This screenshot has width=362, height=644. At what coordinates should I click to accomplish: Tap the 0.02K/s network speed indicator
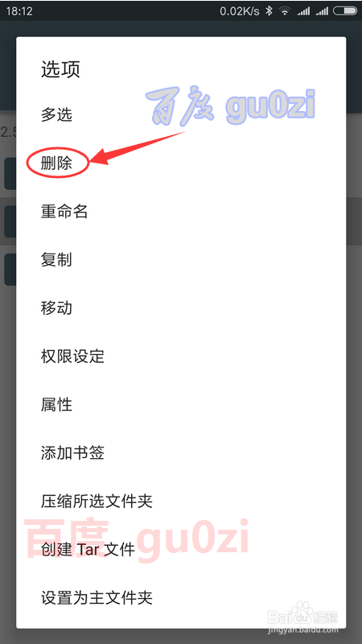pos(239,11)
